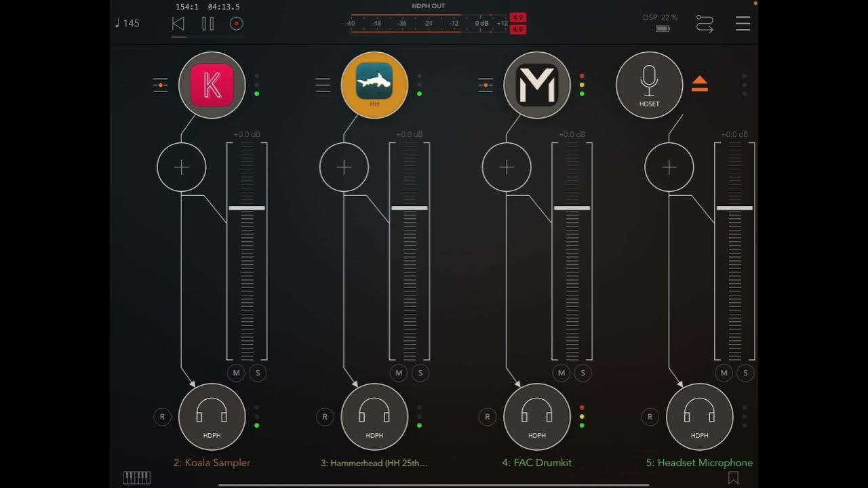Select HDPH output of Headset Microphone channel
This screenshot has height=488, width=868.
[700, 417]
